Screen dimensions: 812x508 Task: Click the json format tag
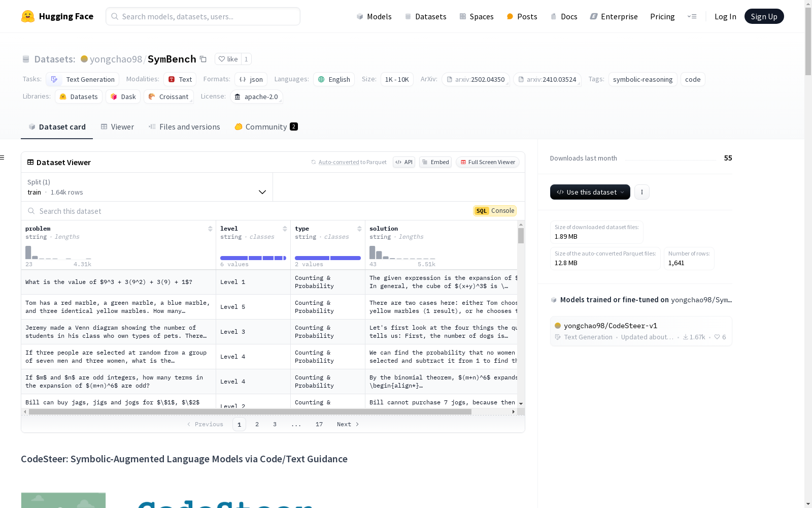(x=251, y=79)
